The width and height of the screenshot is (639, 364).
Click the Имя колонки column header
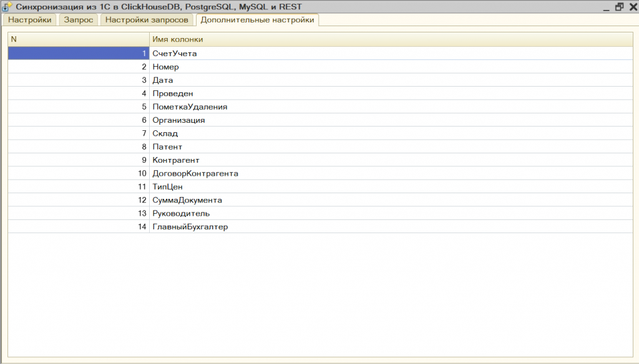391,39
